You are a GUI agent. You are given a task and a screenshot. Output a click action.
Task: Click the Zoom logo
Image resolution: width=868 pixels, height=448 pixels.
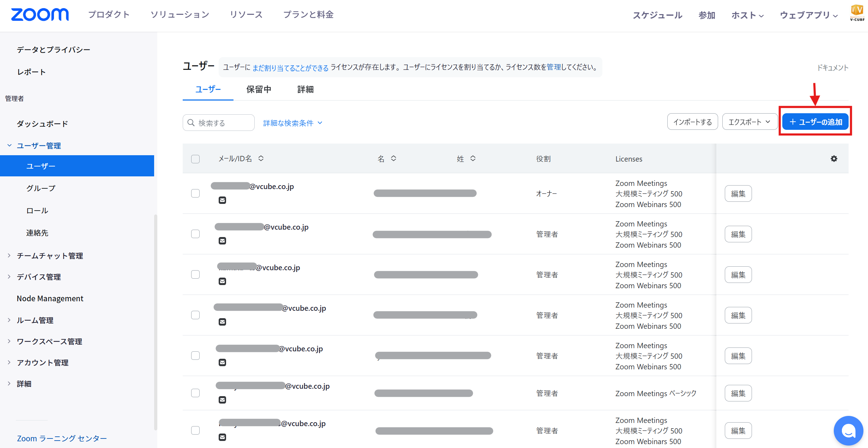click(40, 14)
